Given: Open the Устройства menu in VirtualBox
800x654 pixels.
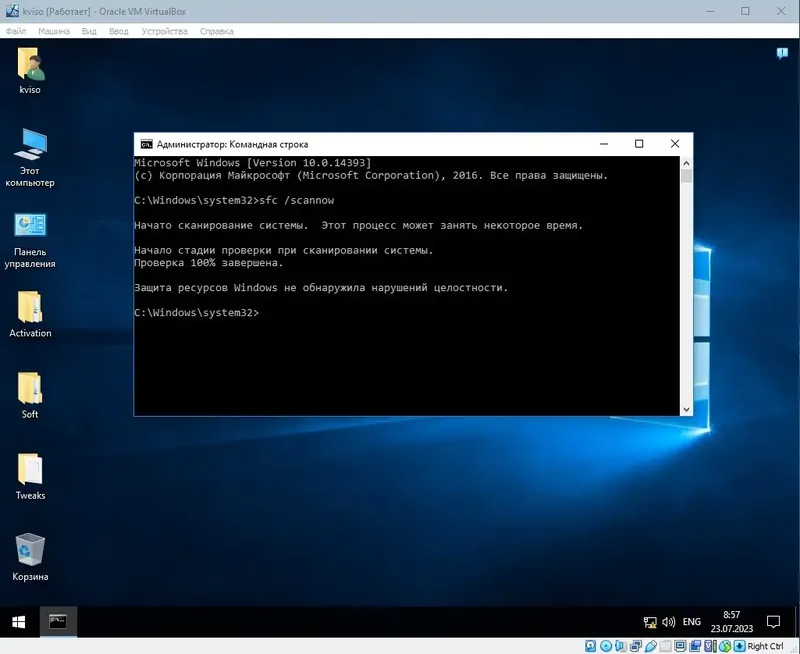Looking at the screenshot, I should [160, 31].
